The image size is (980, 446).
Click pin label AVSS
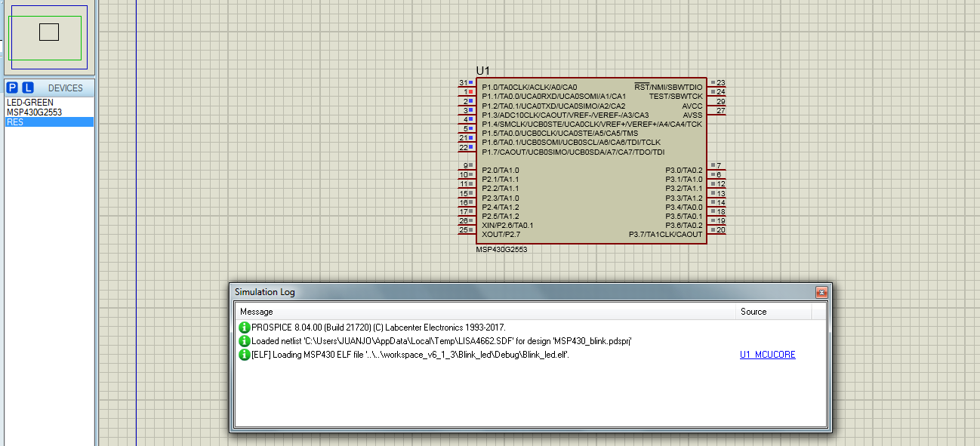click(692, 115)
